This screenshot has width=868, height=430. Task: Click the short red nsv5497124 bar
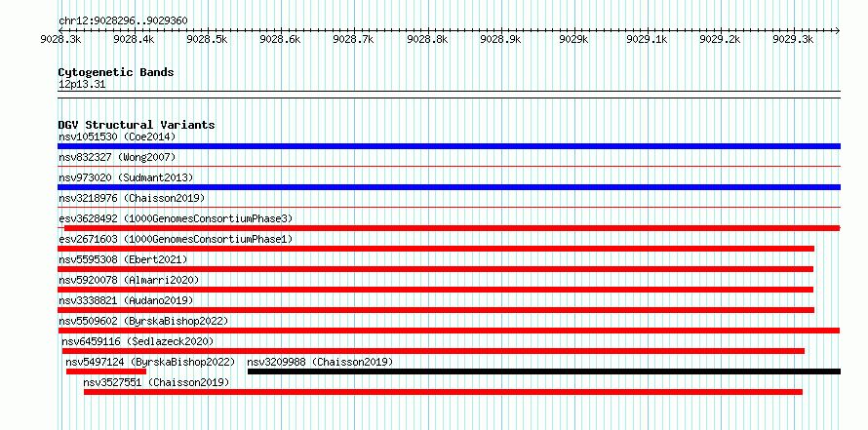point(105,371)
